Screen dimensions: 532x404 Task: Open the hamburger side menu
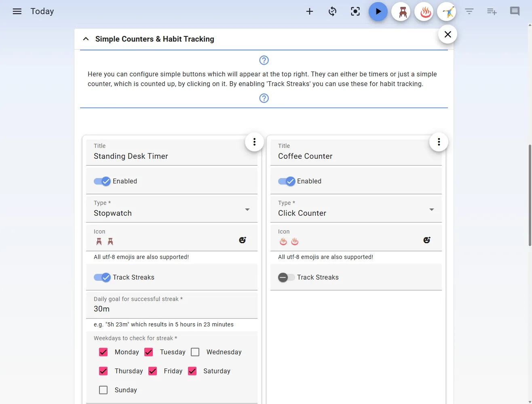[x=17, y=11]
